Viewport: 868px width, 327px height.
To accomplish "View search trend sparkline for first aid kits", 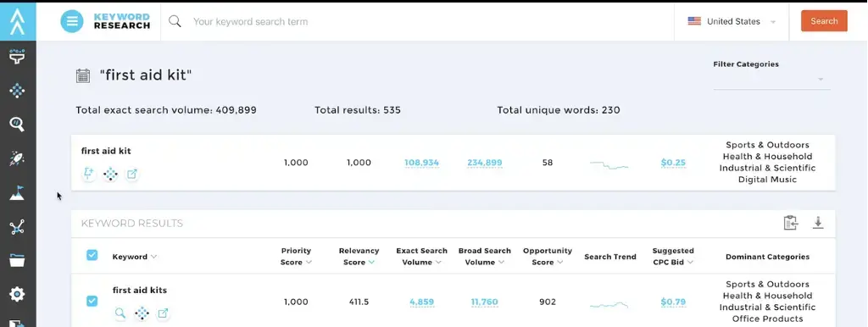I will tap(609, 304).
